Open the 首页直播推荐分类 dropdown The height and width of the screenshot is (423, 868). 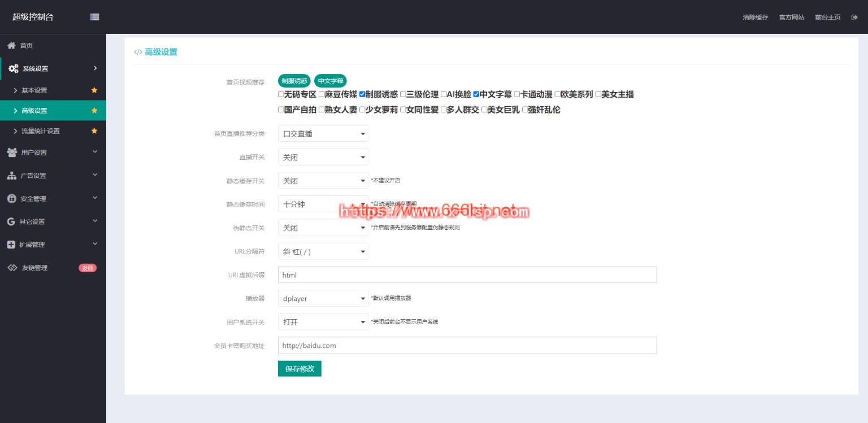[323, 134]
